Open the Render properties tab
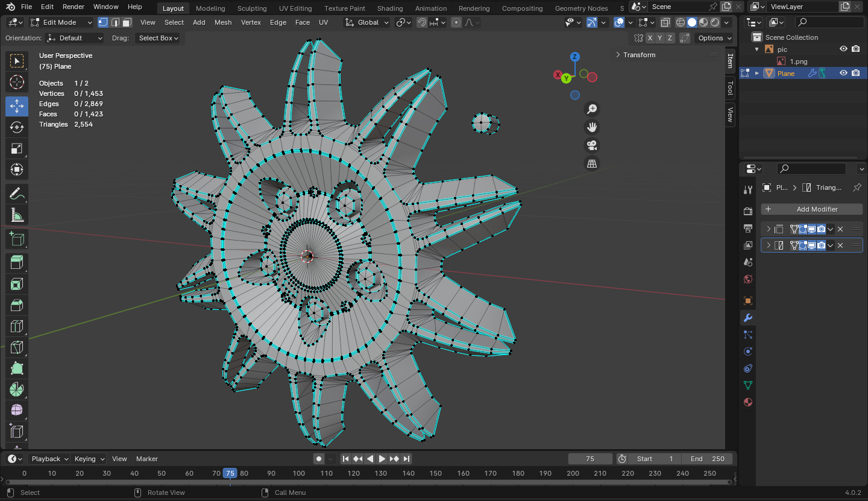The image size is (868, 501). click(748, 211)
